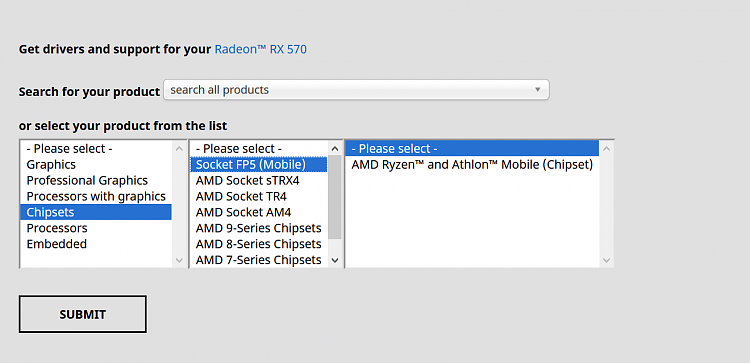Select 'AMD Ryzen™ and Athlon™ Mobile (Chipset)'
Viewport: 750px width, 363px height.
(472, 165)
